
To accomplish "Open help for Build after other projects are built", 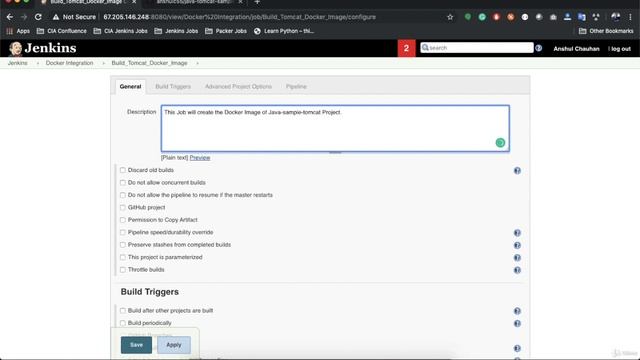I will point(517,311).
